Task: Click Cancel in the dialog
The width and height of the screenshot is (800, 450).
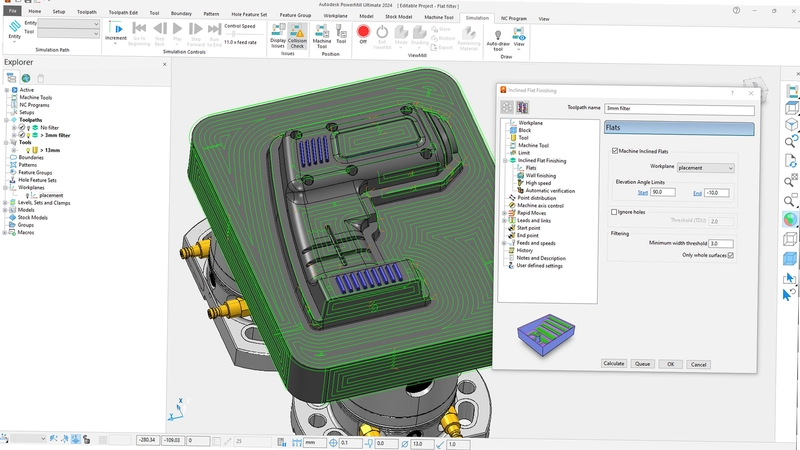Action: coord(698,364)
